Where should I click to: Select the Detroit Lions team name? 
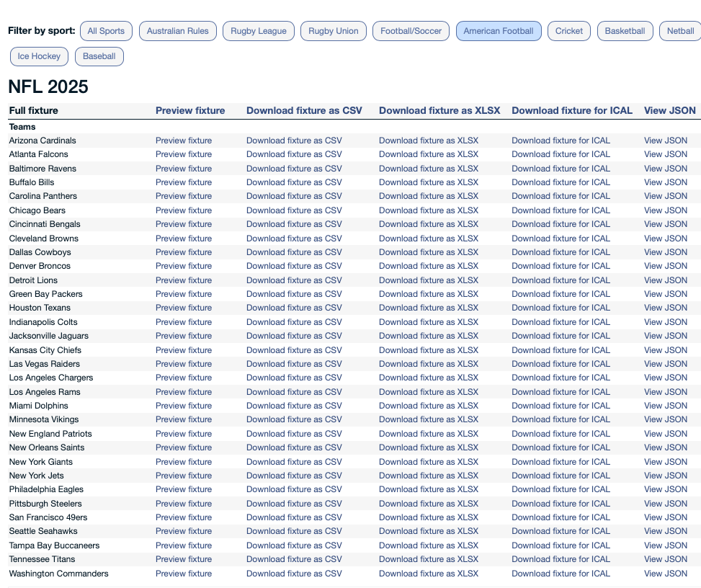[x=33, y=280]
